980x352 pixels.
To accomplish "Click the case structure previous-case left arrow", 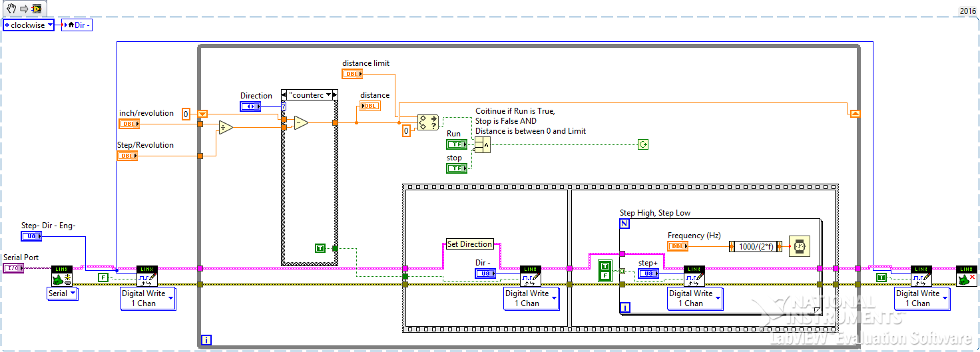I will click(284, 95).
